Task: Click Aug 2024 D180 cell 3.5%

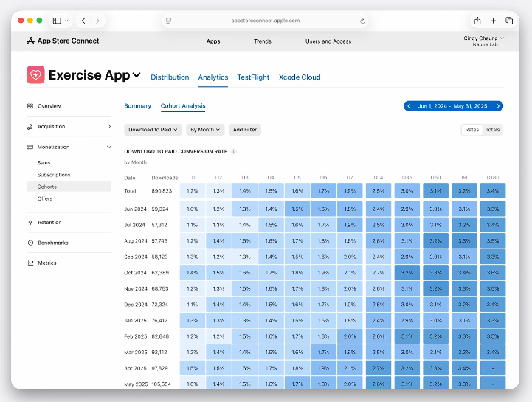Action: click(493, 241)
